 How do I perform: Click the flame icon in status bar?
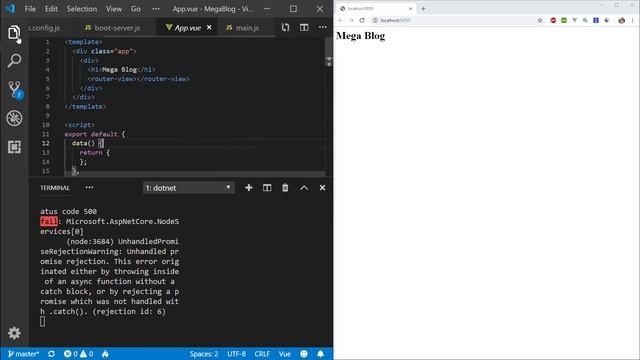[x=105, y=354]
